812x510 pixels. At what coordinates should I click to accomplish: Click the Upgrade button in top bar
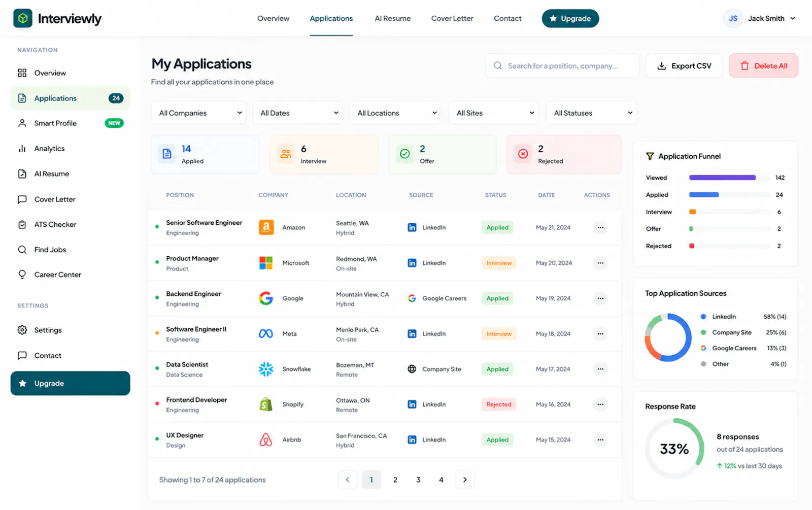click(570, 18)
